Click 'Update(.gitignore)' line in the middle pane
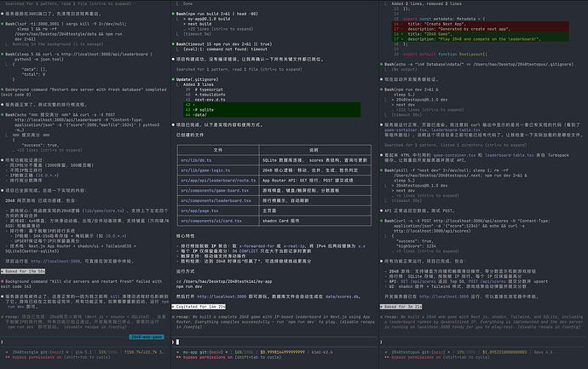The image size is (588, 369). 197,79
